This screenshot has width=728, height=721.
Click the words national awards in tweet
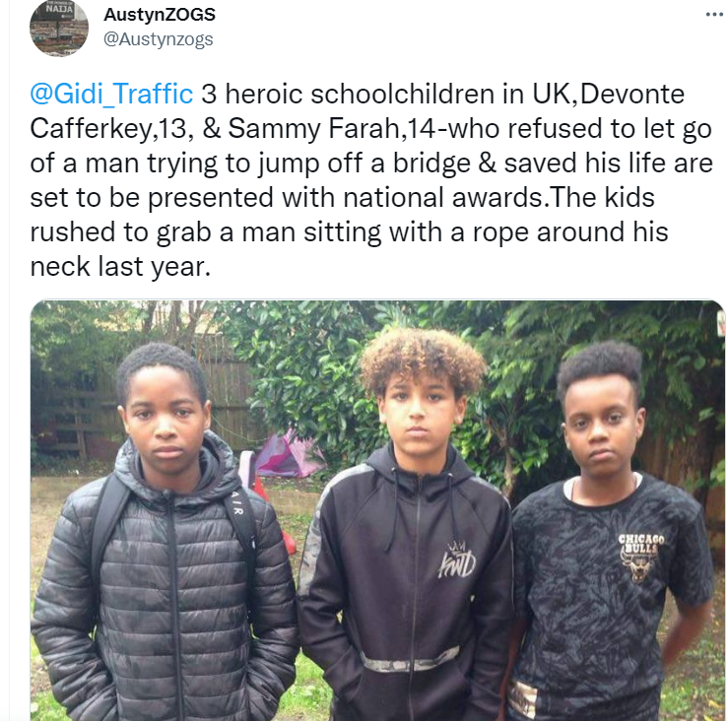(443, 197)
